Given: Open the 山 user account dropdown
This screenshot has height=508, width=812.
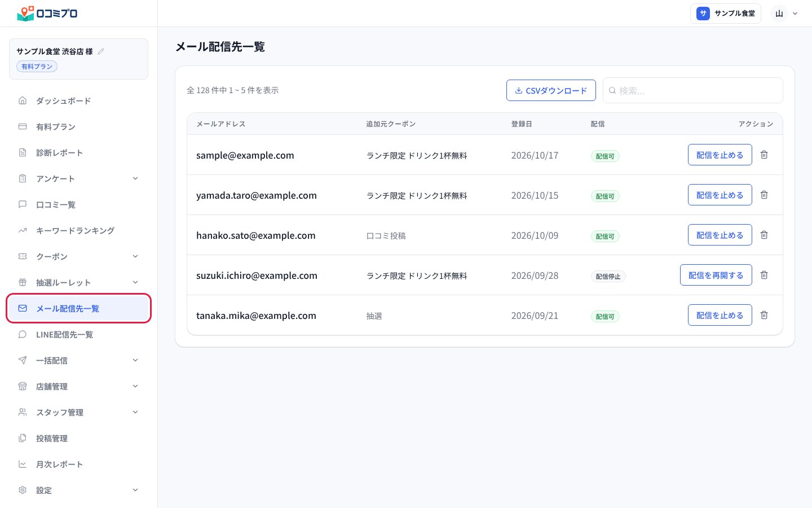Looking at the screenshot, I should [785, 14].
